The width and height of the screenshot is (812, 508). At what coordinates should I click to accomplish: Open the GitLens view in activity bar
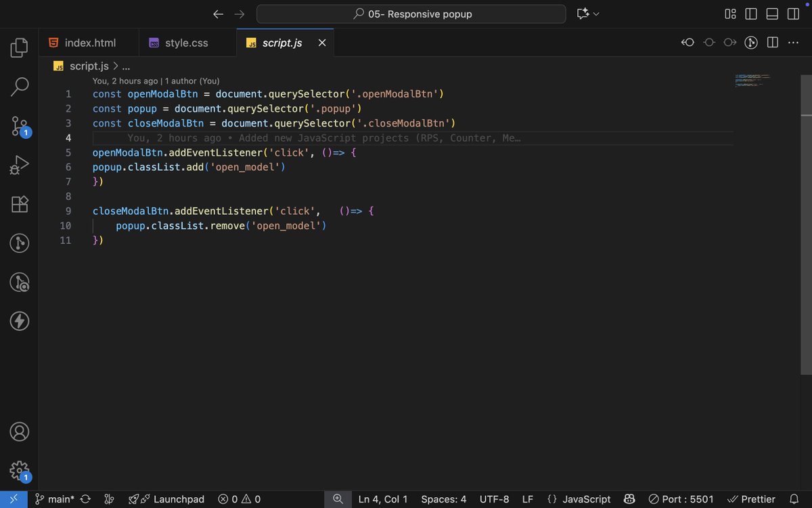[20, 242]
